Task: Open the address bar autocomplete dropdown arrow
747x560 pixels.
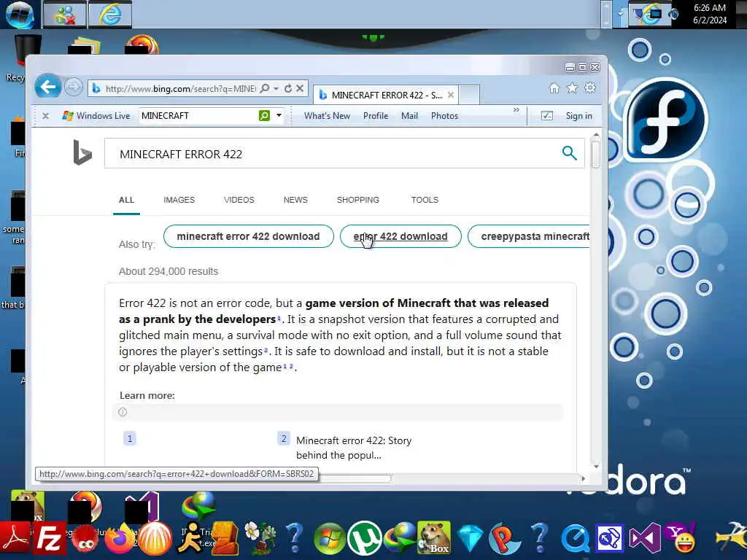Action: pos(276,88)
